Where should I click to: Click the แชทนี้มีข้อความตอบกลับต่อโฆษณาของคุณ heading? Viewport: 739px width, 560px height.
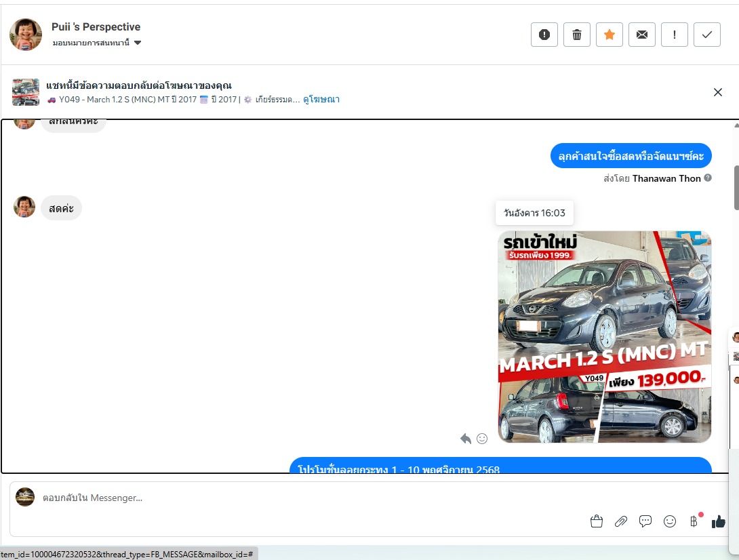click(x=139, y=86)
